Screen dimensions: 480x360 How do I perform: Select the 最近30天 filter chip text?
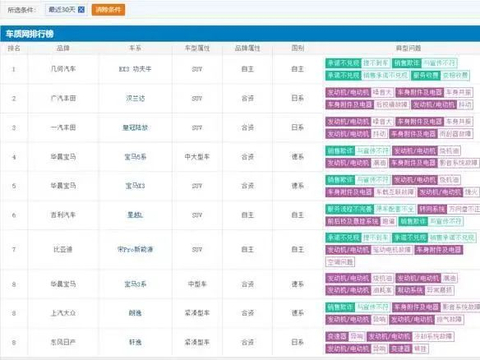(x=62, y=10)
